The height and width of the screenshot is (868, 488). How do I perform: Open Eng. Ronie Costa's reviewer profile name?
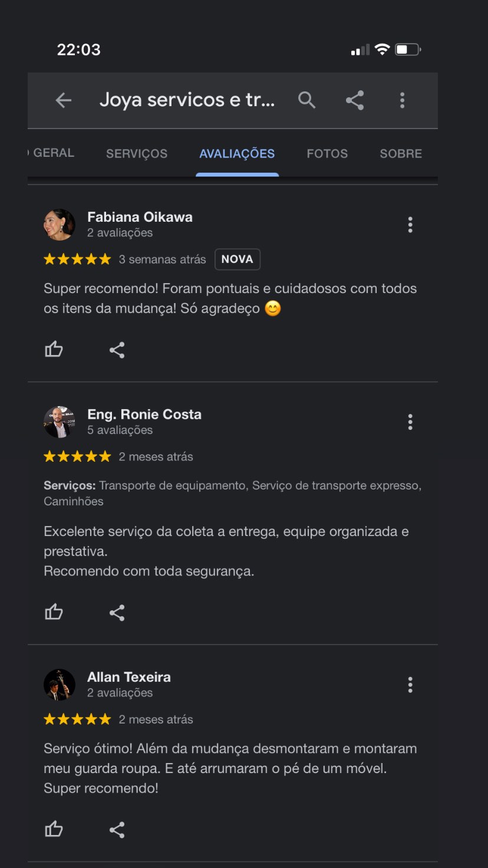coord(144,415)
